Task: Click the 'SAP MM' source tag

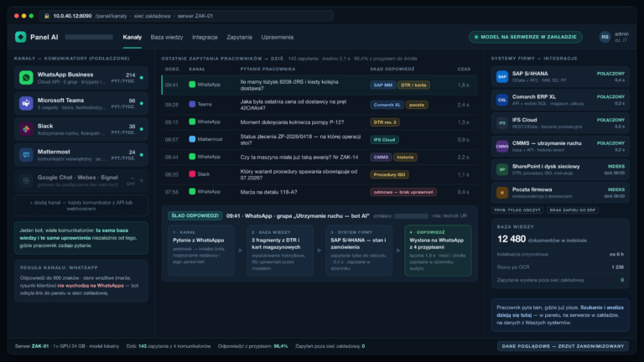Action: [382, 85]
